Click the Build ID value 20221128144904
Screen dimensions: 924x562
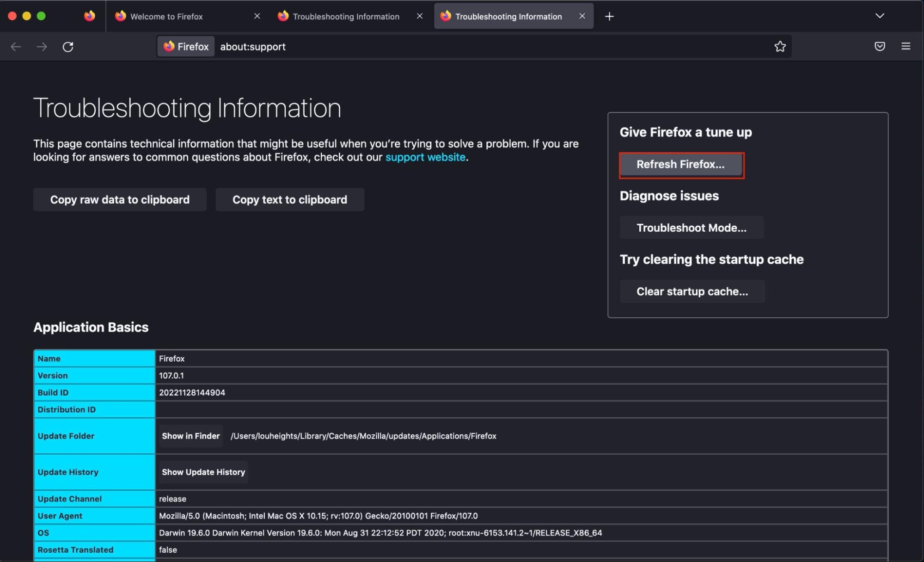(x=192, y=392)
